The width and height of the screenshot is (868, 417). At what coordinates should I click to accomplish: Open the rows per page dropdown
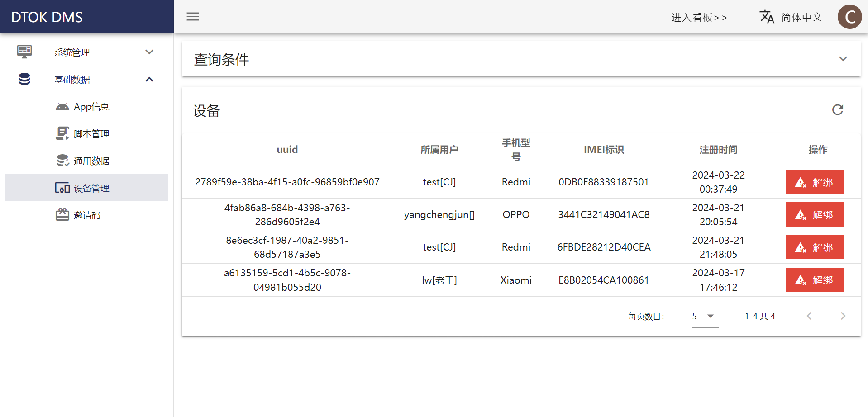[705, 316]
